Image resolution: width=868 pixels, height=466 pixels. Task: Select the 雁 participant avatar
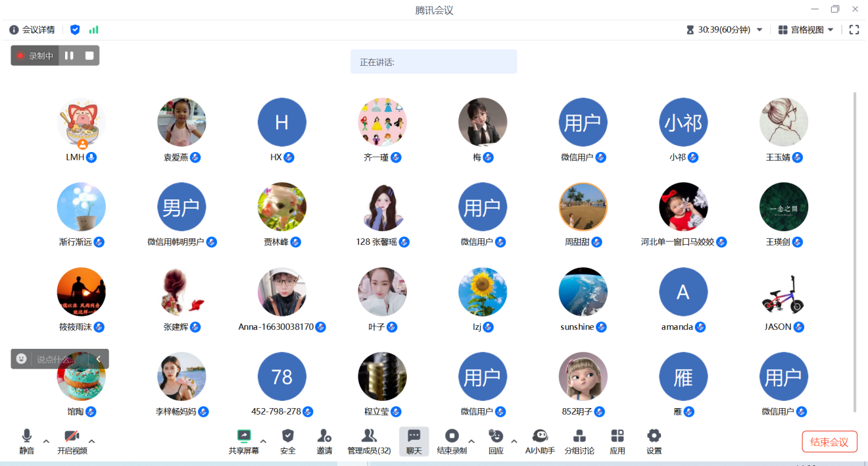tap(683, 376)
